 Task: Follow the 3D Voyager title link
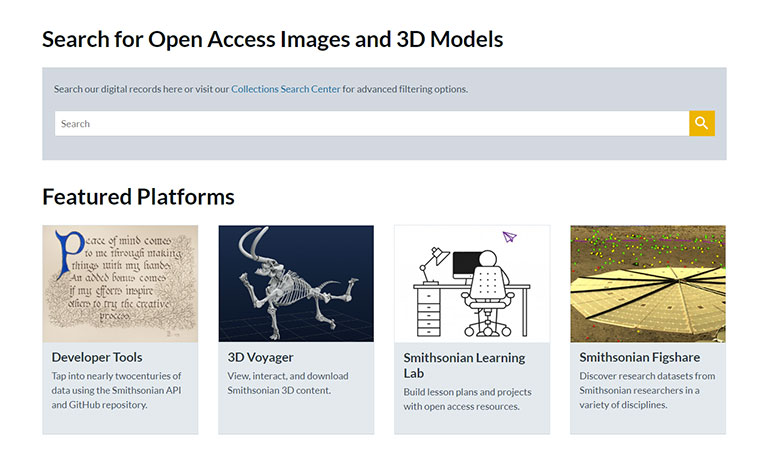coord(260,357)
